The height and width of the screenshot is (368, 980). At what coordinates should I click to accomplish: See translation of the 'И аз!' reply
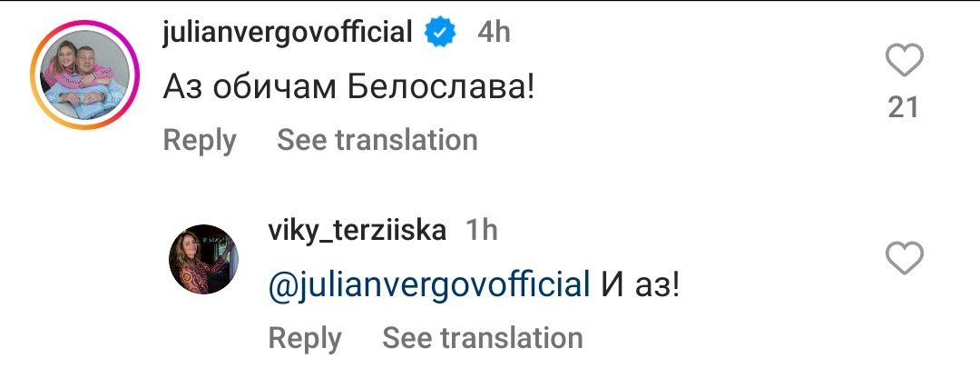coord(482,338)
